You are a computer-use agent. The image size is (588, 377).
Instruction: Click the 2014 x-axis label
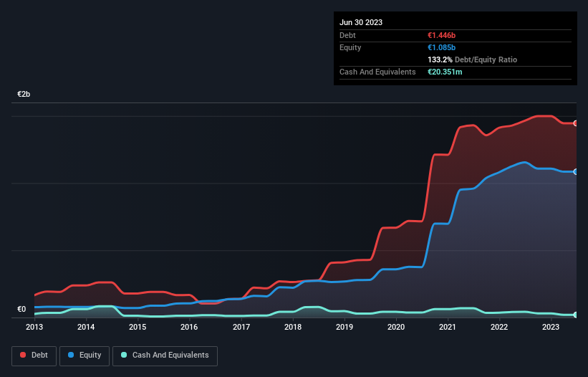pyautogui.click(x=86, y=327)
